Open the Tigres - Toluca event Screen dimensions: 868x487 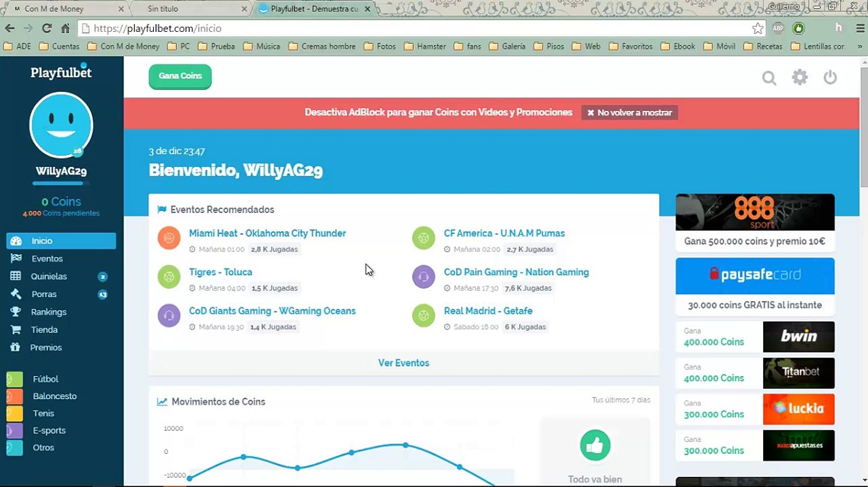(221, 272)
